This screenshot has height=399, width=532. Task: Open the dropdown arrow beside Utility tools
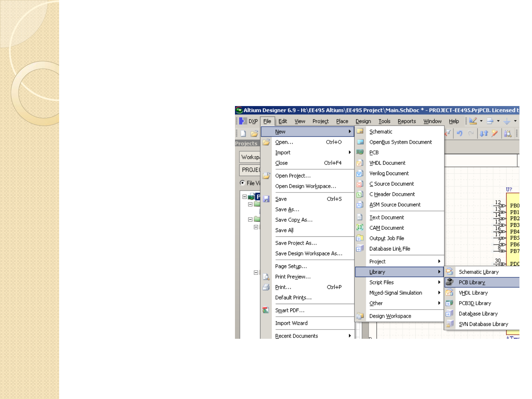(x=481, y=121)
